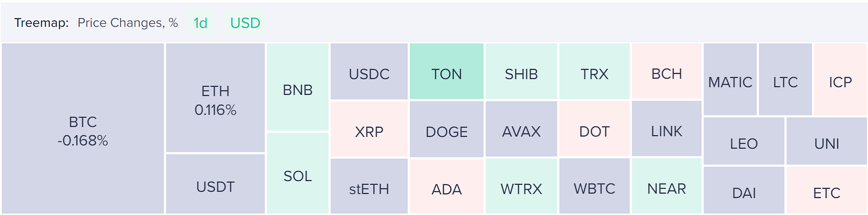The width and height of the screenshot is (868, 215).
Task: Click the ETH 0.116% tile
Action: point(215,98)
